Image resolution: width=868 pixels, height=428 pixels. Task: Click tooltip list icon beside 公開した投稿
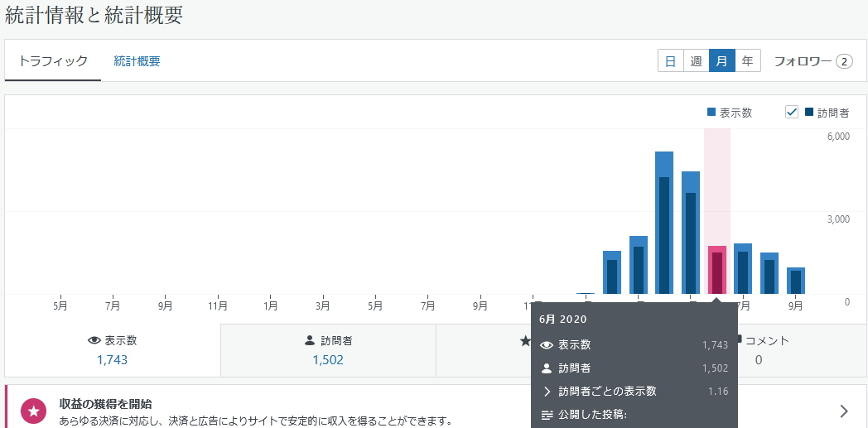(547, 415)
